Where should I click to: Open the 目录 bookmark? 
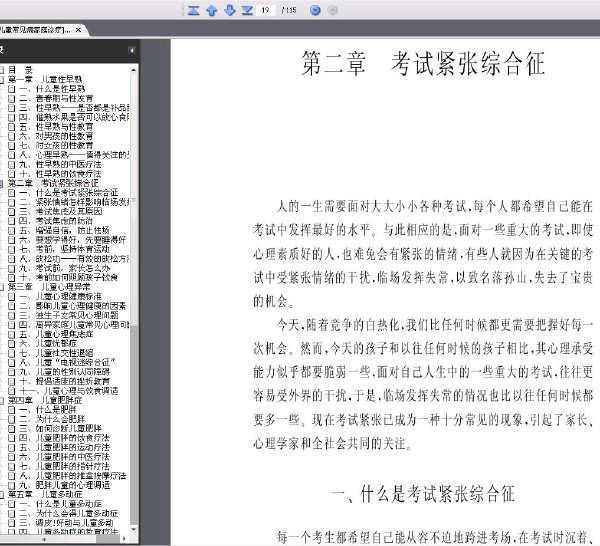tap(21, 70)
